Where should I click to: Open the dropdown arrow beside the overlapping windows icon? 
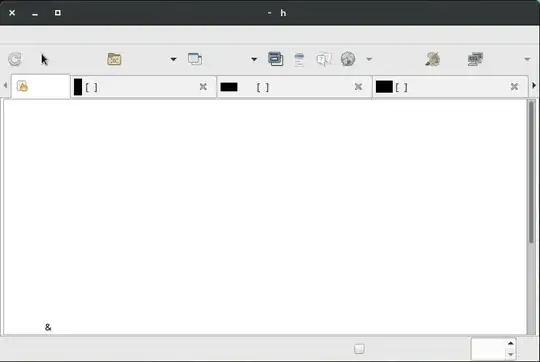[254, 59]
